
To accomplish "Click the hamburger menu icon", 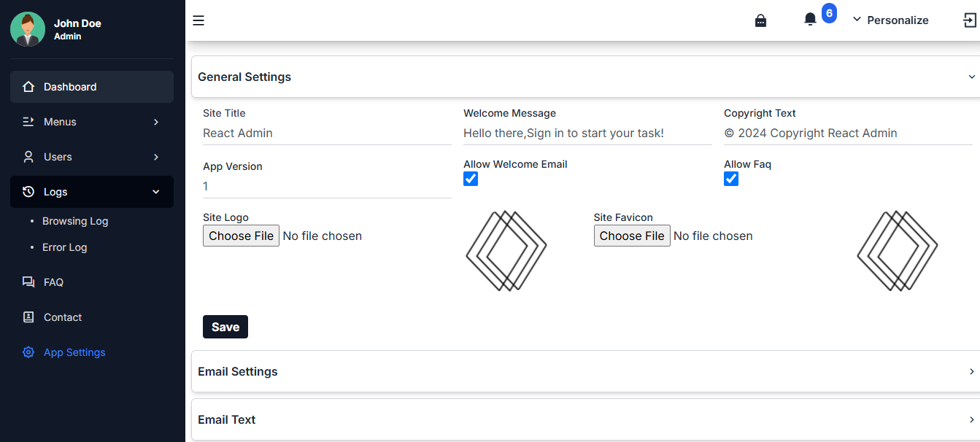I will click(x=198, y=20).
